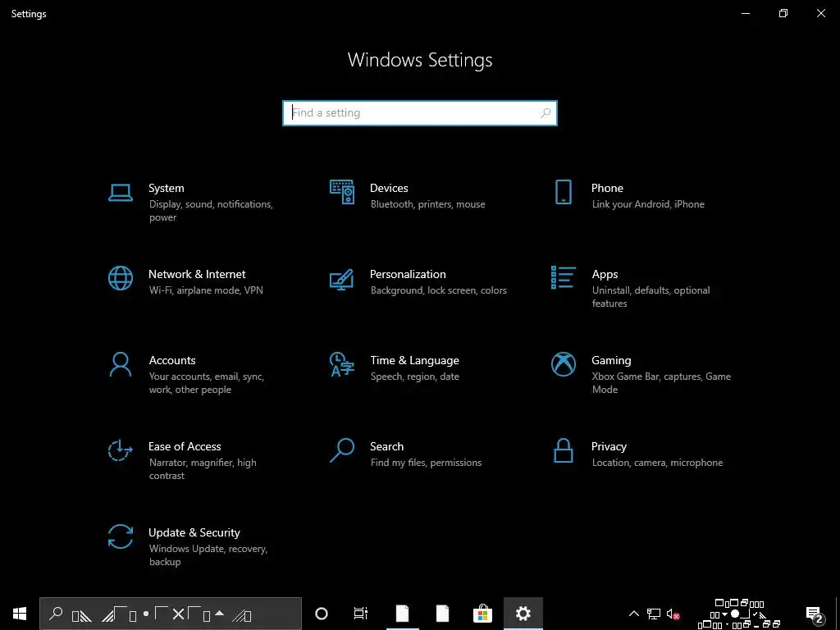
Task: Open the System laptop icon
Action: click(120, 193)
